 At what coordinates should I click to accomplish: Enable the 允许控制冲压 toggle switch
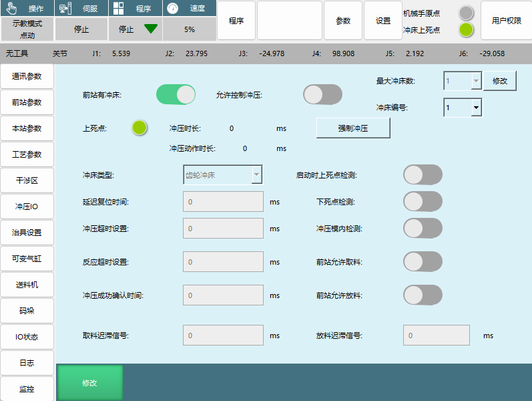[x=322, y=95]
